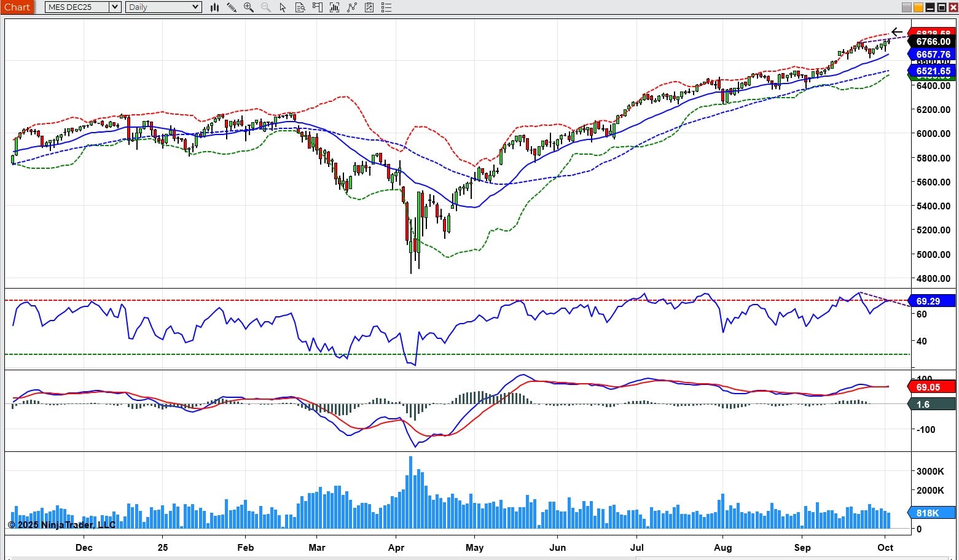Image resolution: width=959 pixels, height=560 pixels.
Task: Open the Chart Properties list icon
Action: click(386, 7)
